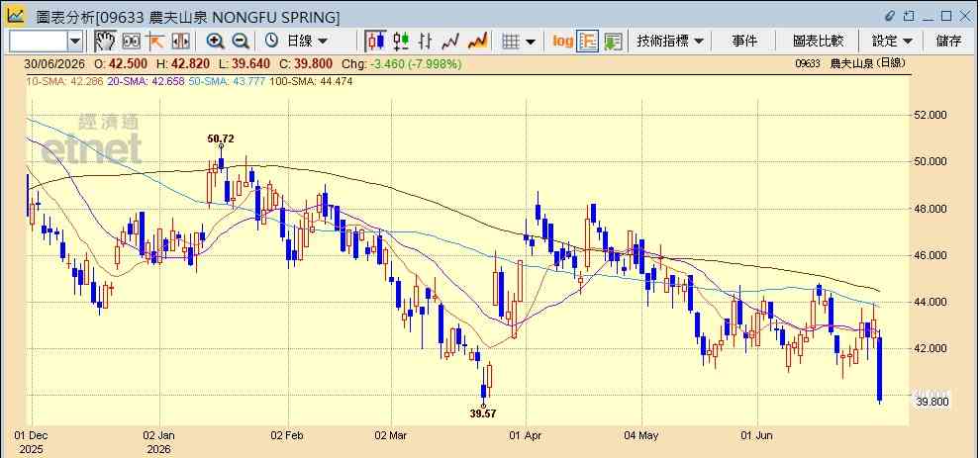Viewport: 980px width, 458px height.
Task: Toggle the green download arrow panel icon
Action: 613,42
